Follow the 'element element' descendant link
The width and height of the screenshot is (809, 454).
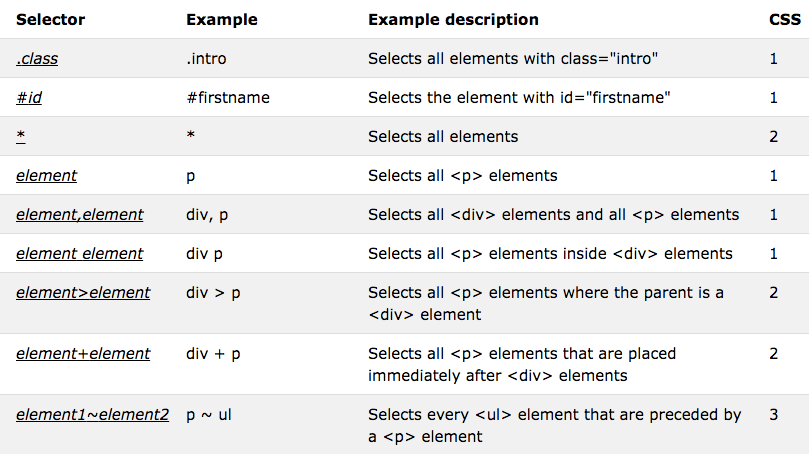pos(79,254)
